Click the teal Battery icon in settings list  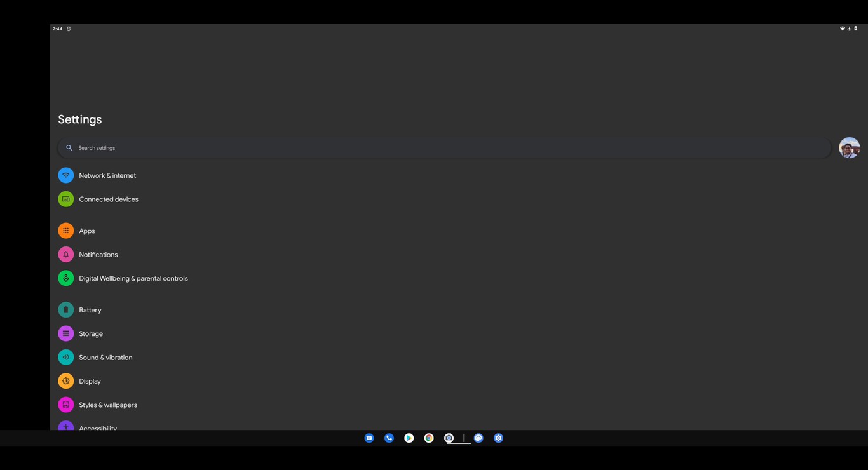[66, 309]
